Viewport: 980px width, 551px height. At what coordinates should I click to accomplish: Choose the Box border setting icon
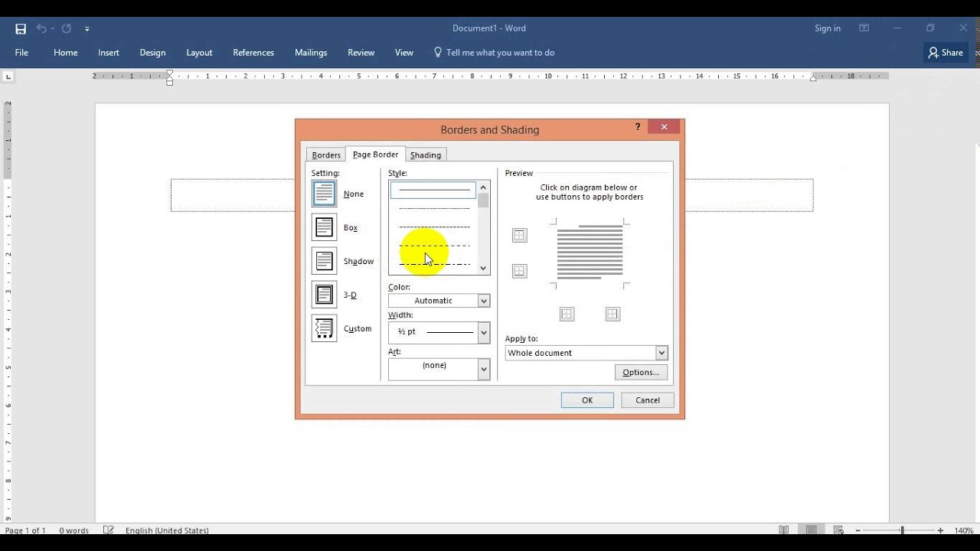(x=324, y=227)
